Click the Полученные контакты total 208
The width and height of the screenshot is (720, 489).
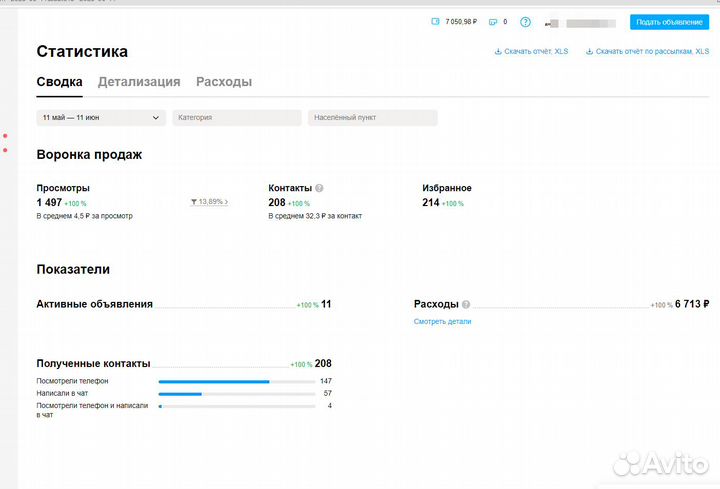click(323, 364)
